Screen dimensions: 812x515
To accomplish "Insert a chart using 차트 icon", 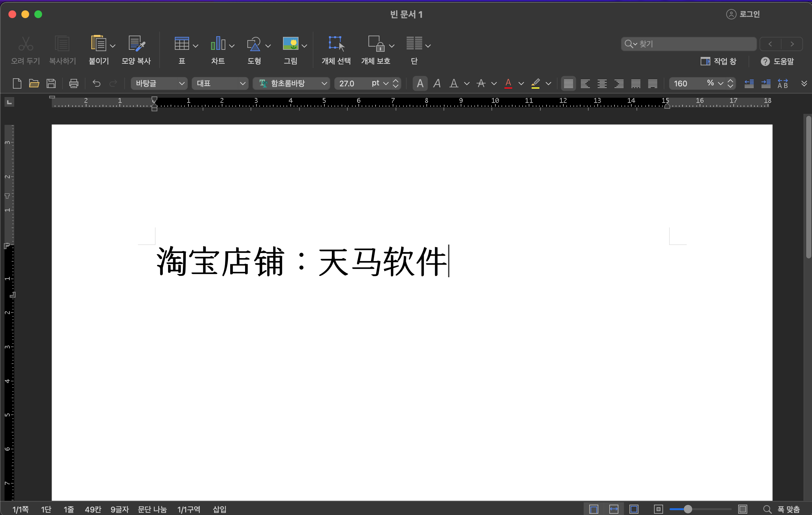I will pos(218,44).
